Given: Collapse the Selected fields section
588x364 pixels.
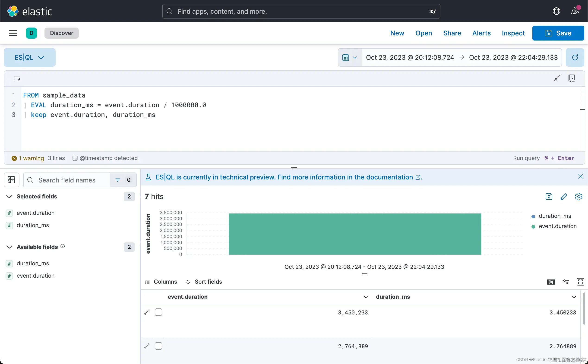Looking at the screenshot, I should click(9, 196).
